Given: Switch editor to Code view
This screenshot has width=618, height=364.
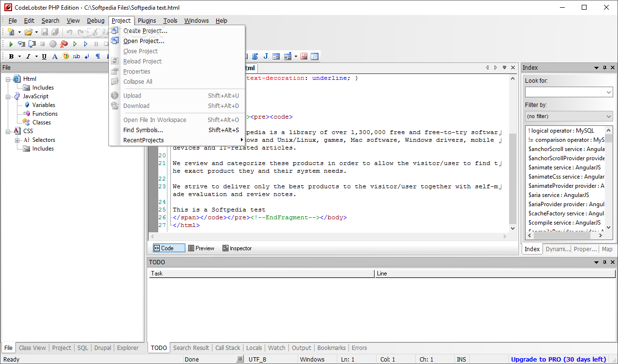Looking at the screenshot, I should 169,248.
